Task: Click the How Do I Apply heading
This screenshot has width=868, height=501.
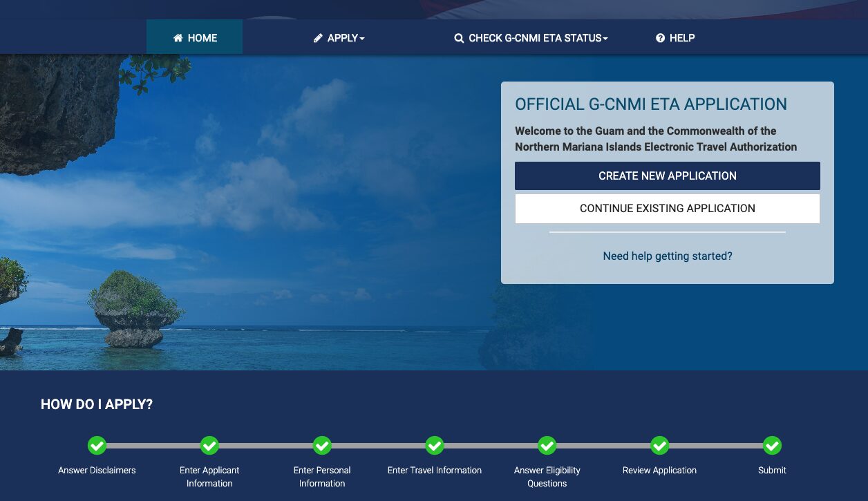Action: pyautogui.click(x=97, y=405)
